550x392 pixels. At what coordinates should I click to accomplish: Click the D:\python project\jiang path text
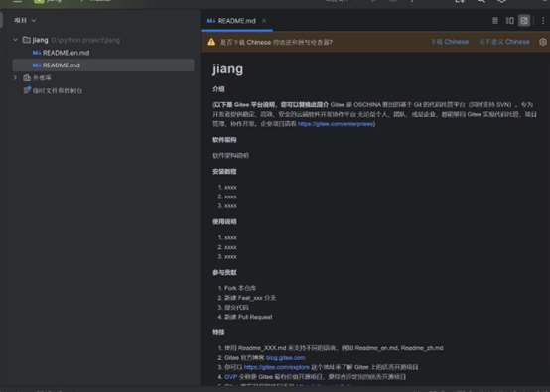85,40
